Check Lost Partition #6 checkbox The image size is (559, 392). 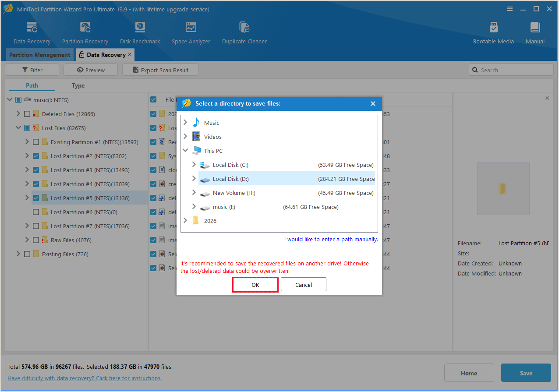[36, 212]
